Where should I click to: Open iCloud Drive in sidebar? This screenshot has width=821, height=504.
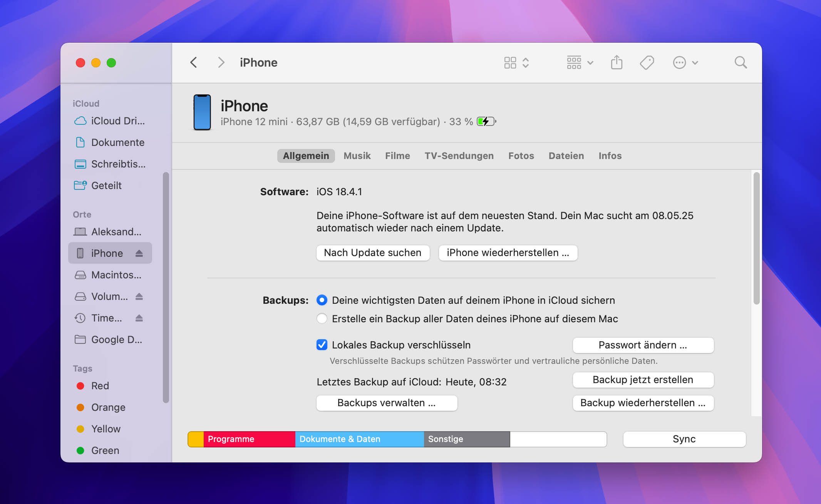point(110,121)
